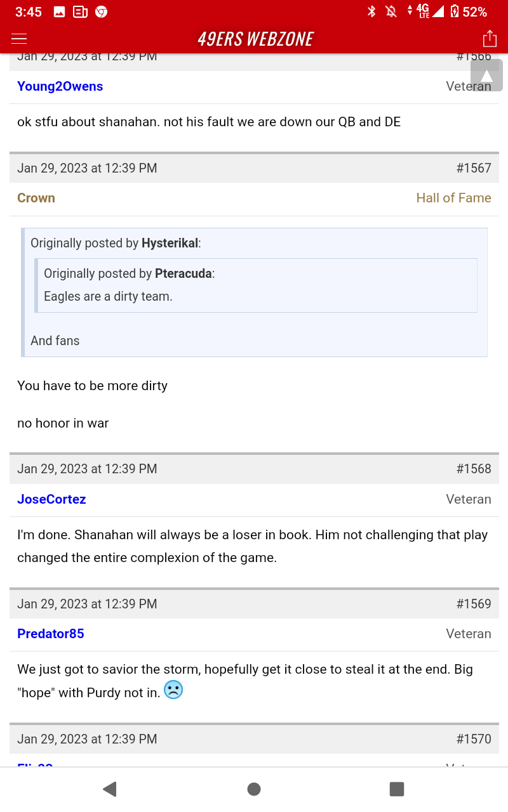508x812 pixels.
Task: Tap quoted author name Pteracuda
Action: pyautogui.click(x=184, y=273)
